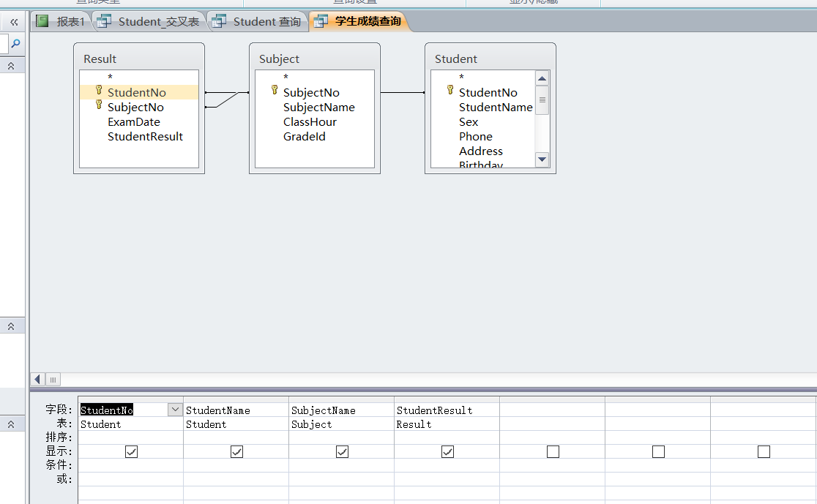Viewport: 817px width, 504px height.
Task: Click the search magnifier icon in navigation pane
Action: point(15,44)
